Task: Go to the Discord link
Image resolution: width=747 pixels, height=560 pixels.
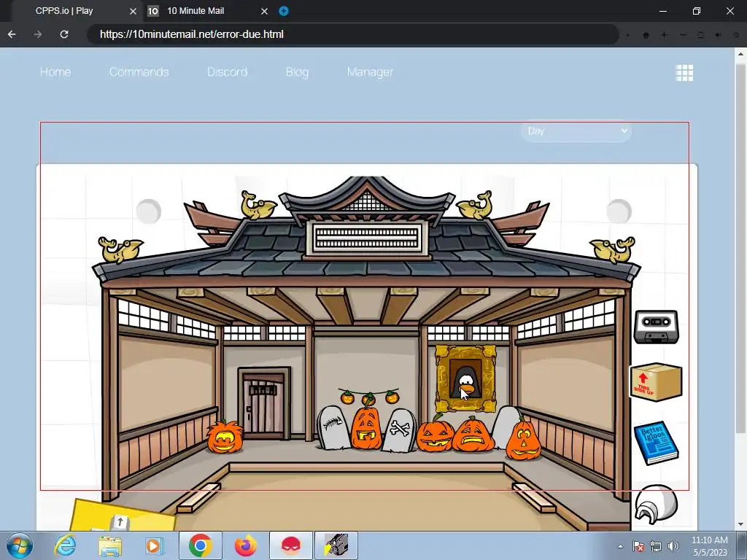Action: click(x=228, y=72)
